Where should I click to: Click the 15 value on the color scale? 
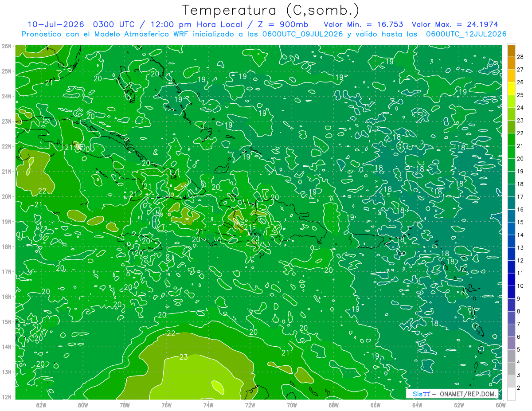coord(520,222)
